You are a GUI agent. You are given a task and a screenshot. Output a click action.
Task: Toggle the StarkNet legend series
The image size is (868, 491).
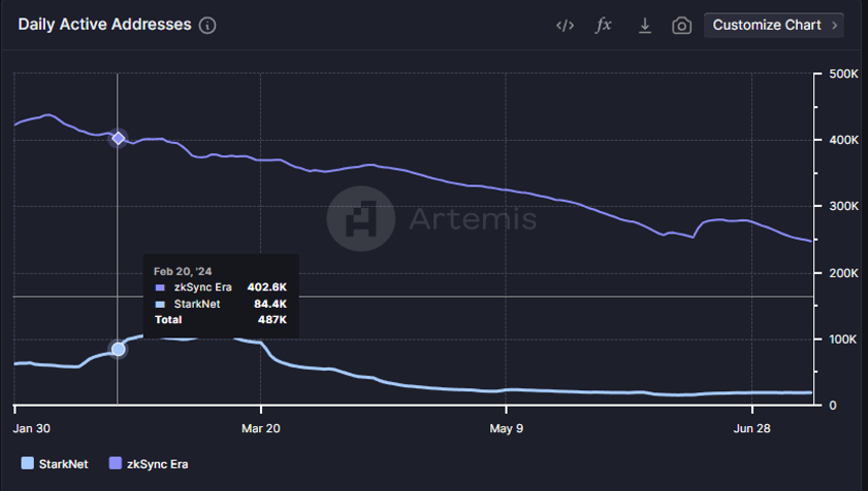55,464
